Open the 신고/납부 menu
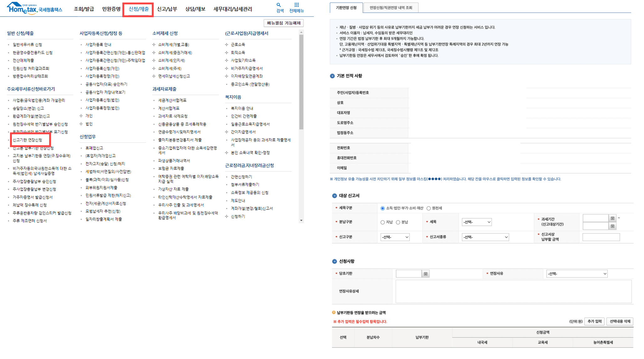This screenshot has width=644, height=359. pos(167,9)
